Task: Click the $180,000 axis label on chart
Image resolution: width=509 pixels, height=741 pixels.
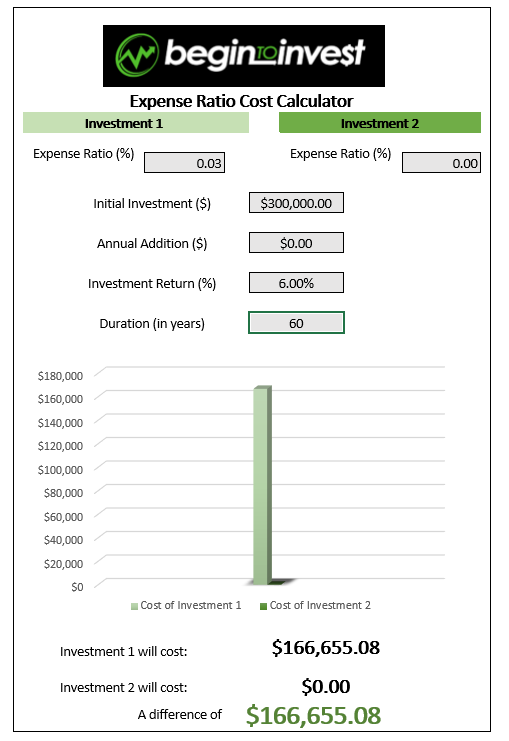Action: (x=60, y=376)
